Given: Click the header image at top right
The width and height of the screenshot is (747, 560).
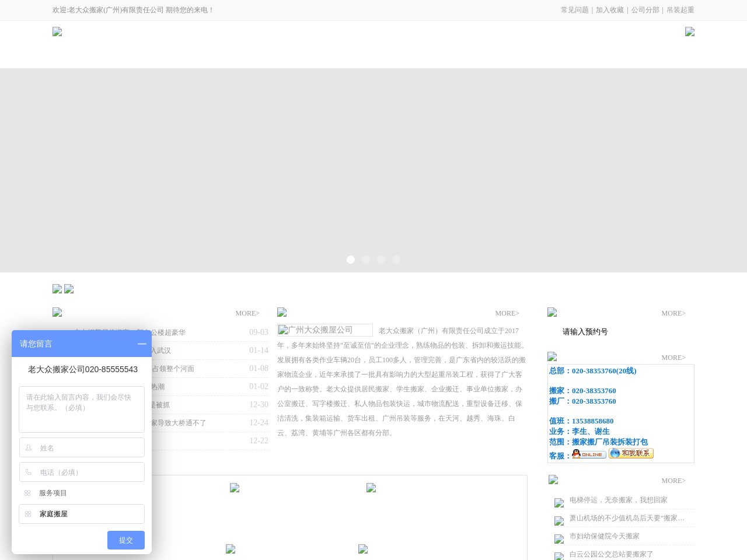Looking at the screenshot, I should pos(689,32).
